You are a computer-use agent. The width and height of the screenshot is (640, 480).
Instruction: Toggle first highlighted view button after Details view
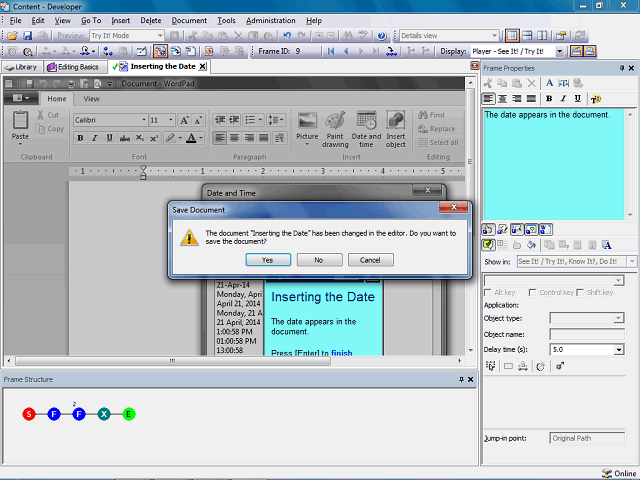[512, 36]
